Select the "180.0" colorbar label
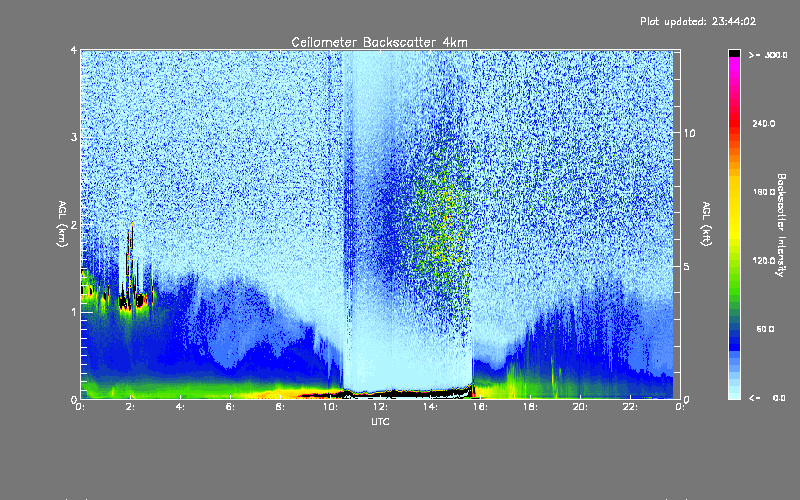 (x=764, y=192)
